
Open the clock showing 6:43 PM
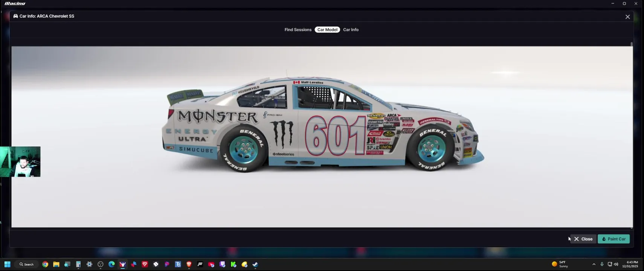click(x=630, y=264)
